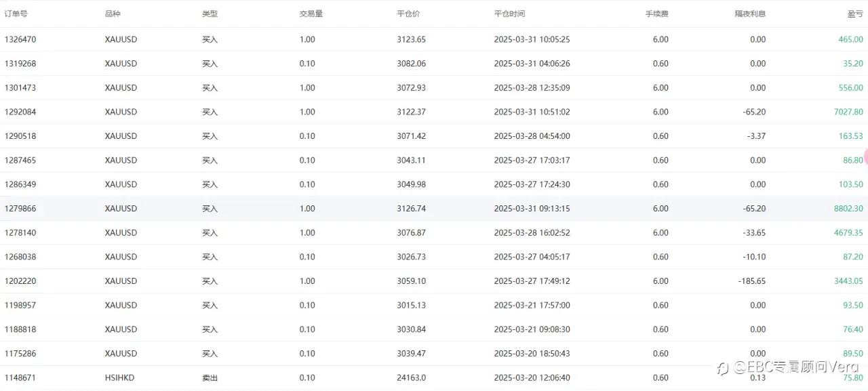Click close time 2025-03-28 16:02:52
The width and height of the screenshot is (868, 391).
coord(532,232)
